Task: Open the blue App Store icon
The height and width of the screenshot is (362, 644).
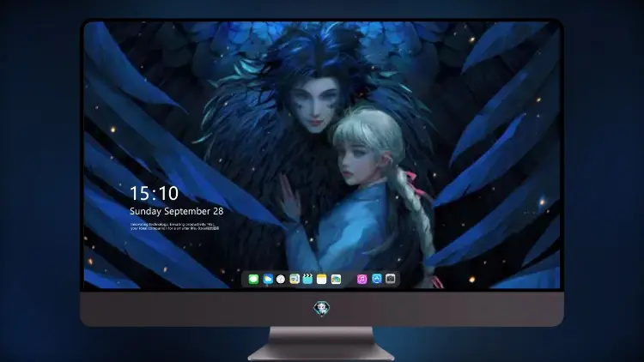Action: pos(377,279)
